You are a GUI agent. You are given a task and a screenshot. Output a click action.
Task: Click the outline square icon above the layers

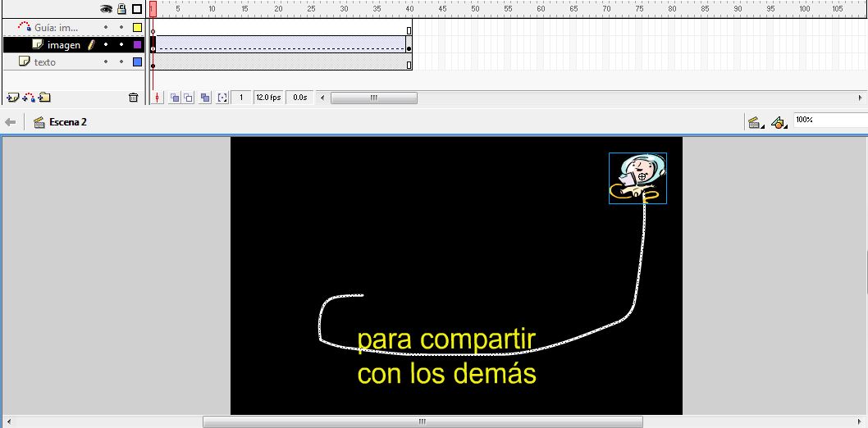click(137, 9)
